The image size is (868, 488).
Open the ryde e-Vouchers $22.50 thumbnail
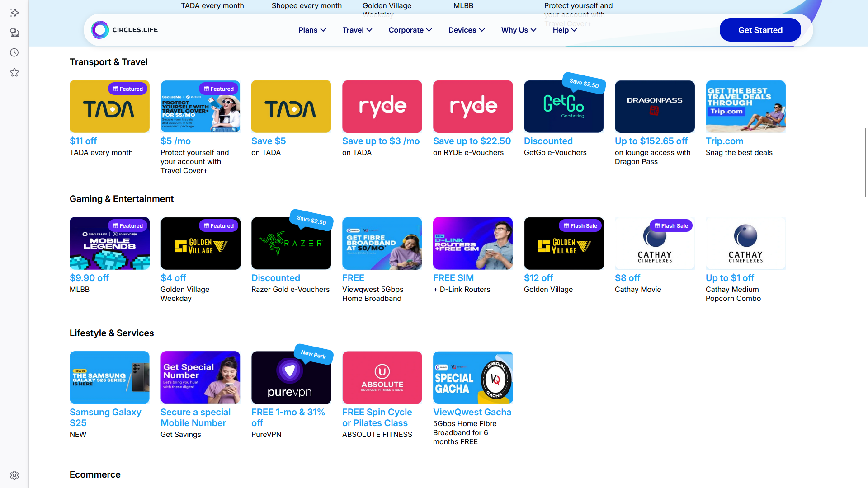pos(473,106)
